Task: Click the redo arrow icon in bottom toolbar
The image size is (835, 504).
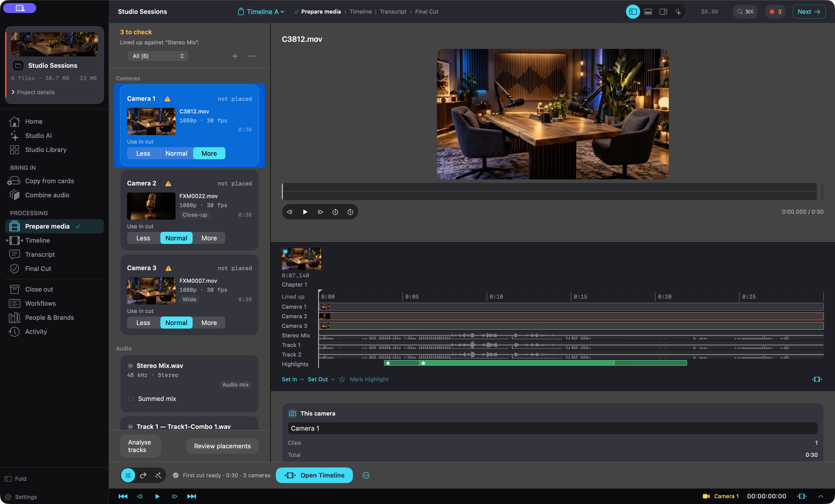Action: click(143, 475)
